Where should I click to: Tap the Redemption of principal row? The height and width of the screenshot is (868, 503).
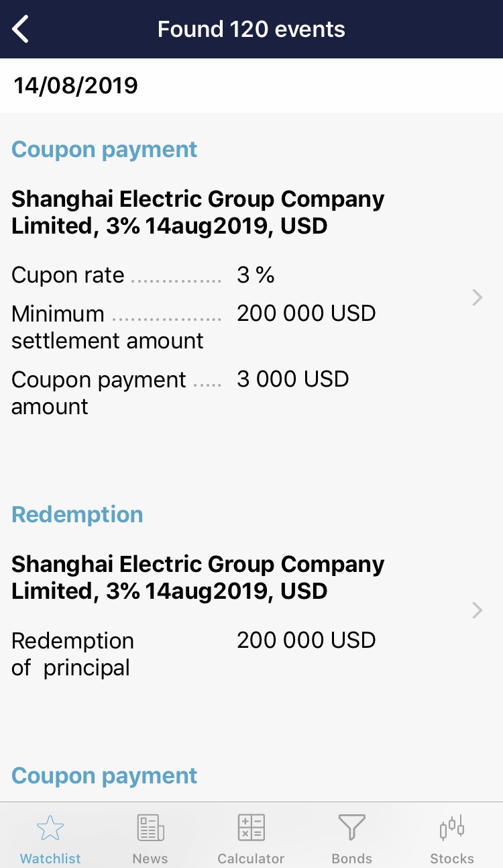193,654
